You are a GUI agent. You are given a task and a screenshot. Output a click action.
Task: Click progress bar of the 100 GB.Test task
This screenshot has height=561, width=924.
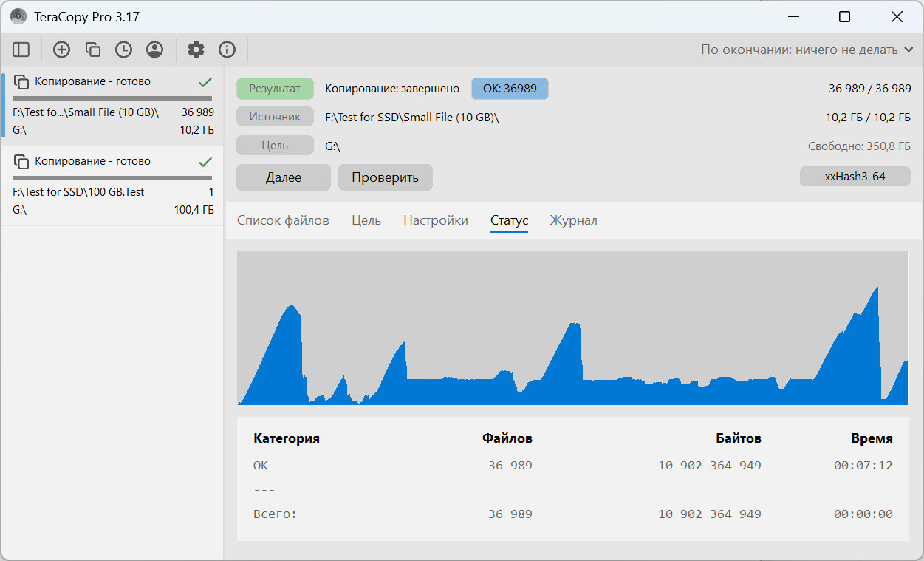pos(112,178)
